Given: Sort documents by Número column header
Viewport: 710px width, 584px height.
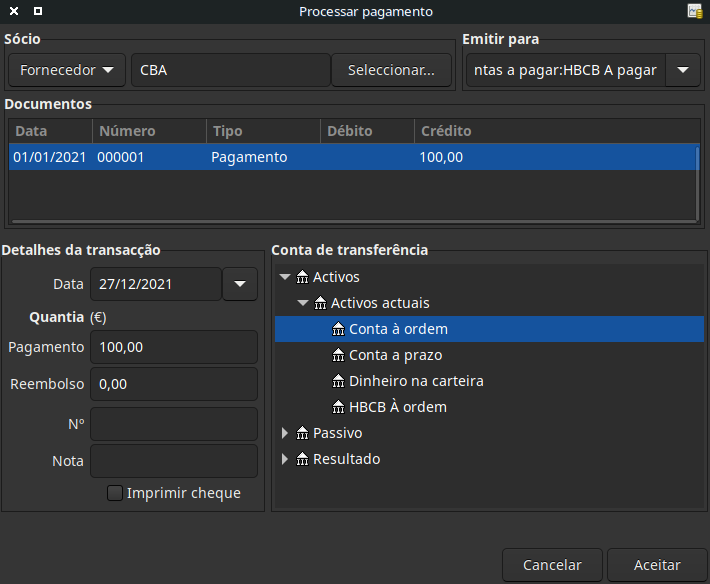Looking at the screenshot, I should pyautogui.click(x=126, y=131).
